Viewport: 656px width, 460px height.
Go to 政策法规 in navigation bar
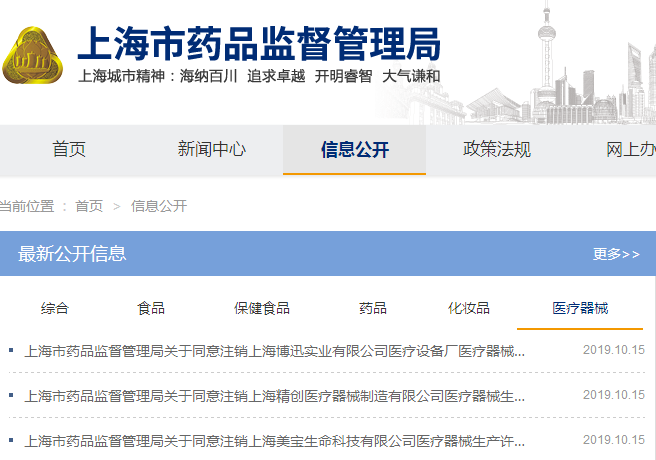[x=497, y=150]
